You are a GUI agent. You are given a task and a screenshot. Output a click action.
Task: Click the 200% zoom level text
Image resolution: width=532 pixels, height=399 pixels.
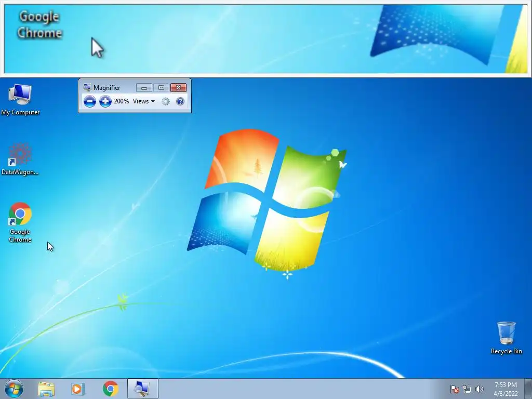[x=122, y=101]
